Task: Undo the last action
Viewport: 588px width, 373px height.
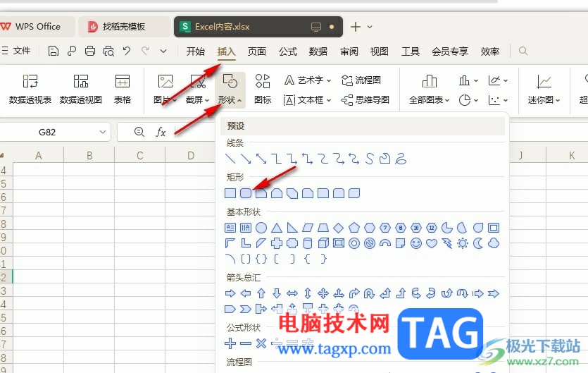Action: click(127, 51)
